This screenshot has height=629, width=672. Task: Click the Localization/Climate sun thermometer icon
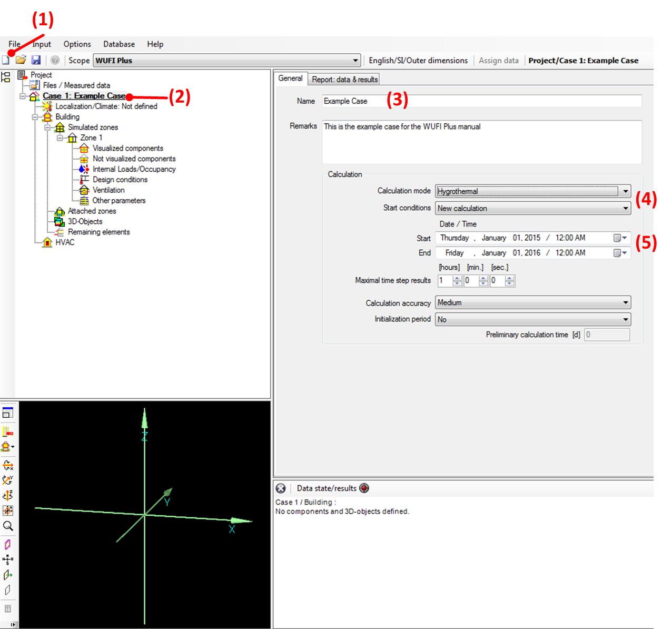(x=47, y=106)
